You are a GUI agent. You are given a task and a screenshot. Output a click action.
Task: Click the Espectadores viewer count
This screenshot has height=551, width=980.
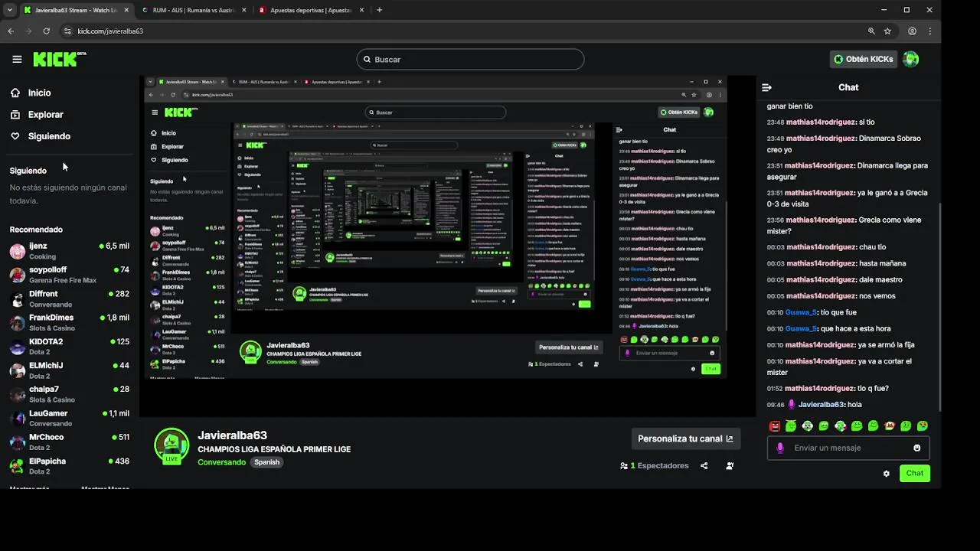[x=654, y=465]
